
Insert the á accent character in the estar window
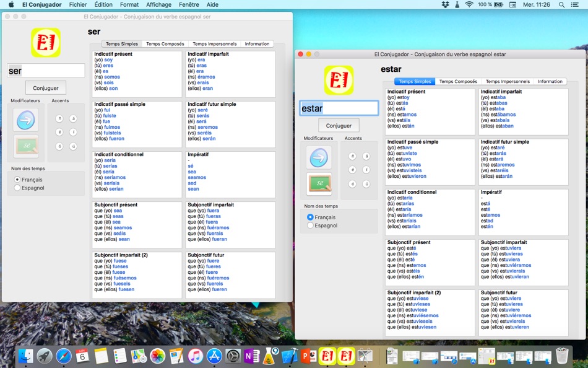(366, 156)
